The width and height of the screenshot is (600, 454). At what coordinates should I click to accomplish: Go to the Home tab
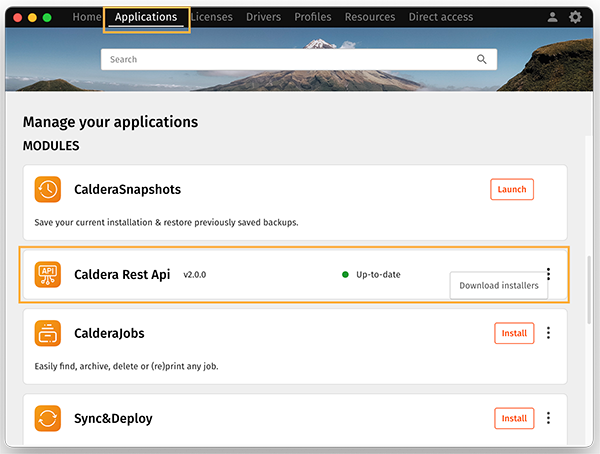(x=87, y=17)
